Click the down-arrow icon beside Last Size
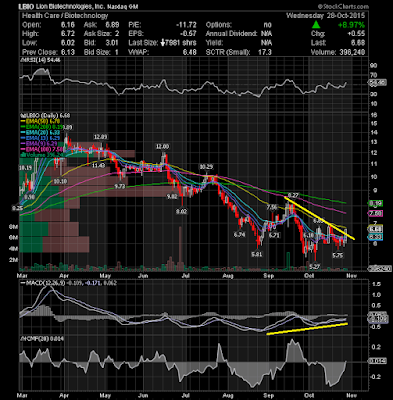 tap(163, 43)
